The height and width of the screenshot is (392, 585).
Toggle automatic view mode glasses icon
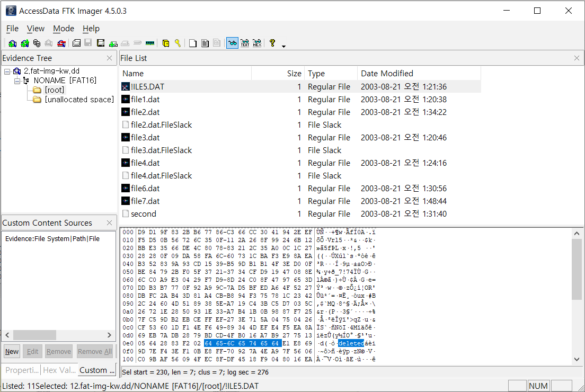(x=232, y=43)
